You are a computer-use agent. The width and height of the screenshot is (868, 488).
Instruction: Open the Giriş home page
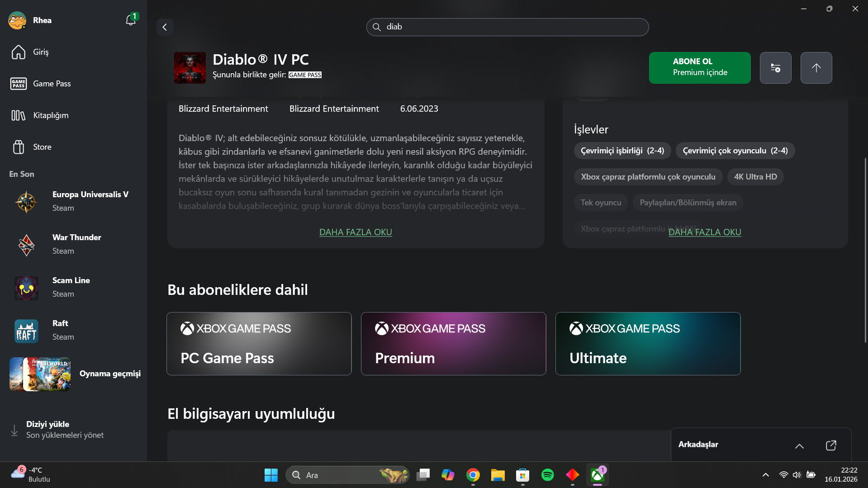73,52
